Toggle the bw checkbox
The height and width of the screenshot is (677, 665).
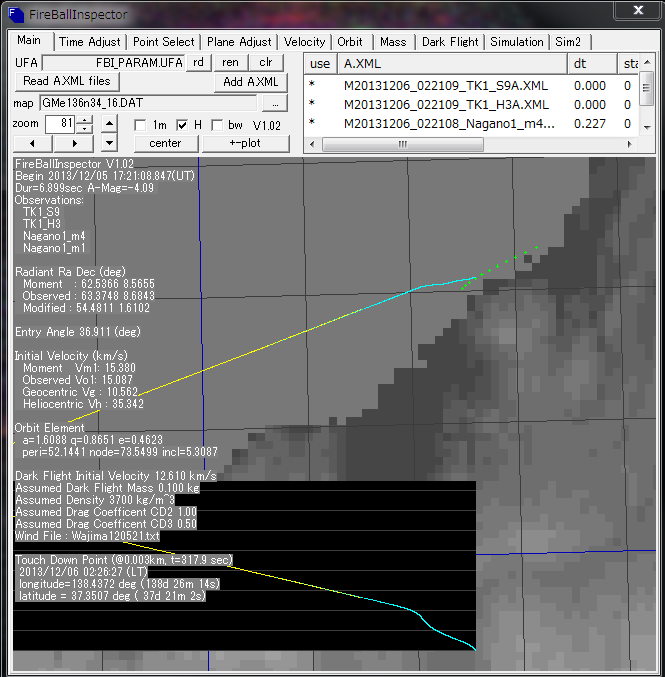(x=218, y=125)
